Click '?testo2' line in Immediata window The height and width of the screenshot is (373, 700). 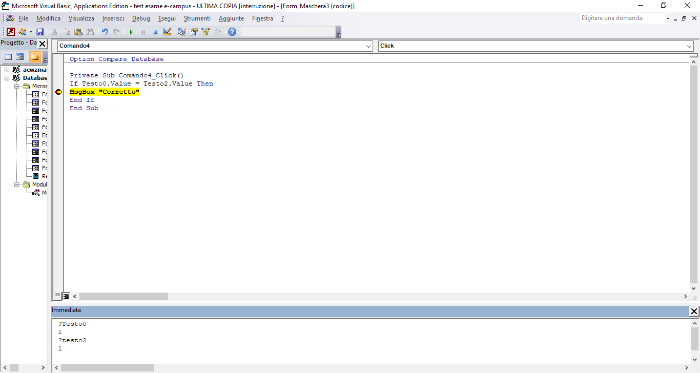[x=72, y=340]
